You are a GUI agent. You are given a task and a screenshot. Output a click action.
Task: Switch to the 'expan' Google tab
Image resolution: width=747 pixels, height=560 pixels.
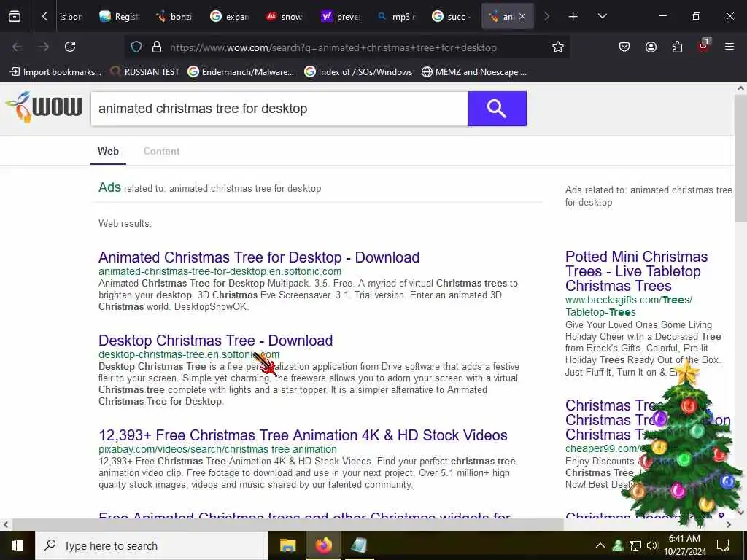pyautogui.click(x=230, y=17)
